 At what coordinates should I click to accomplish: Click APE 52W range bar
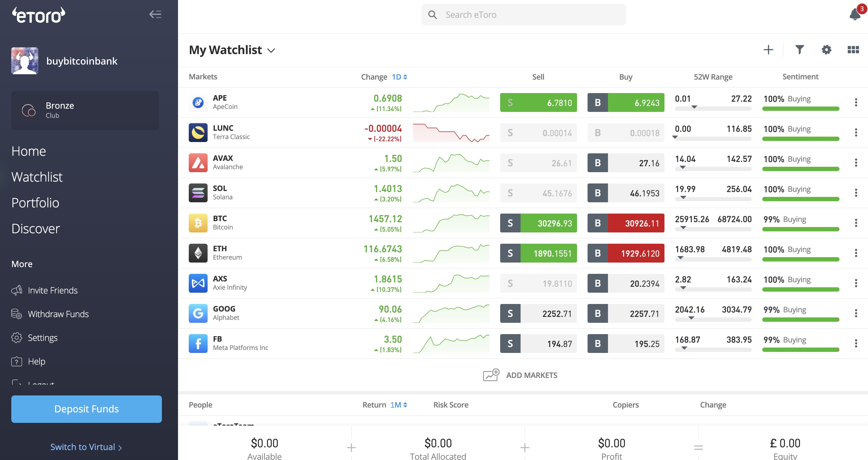coord(713,108)
